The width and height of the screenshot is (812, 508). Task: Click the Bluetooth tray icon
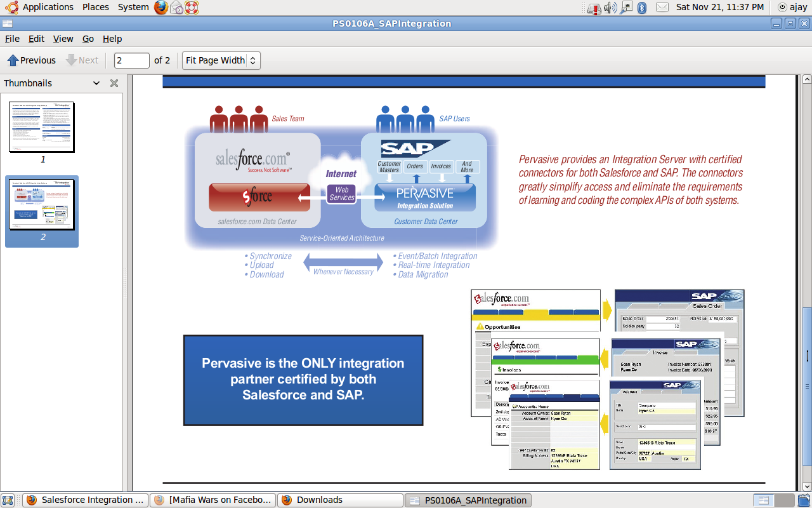pos(642,8)
